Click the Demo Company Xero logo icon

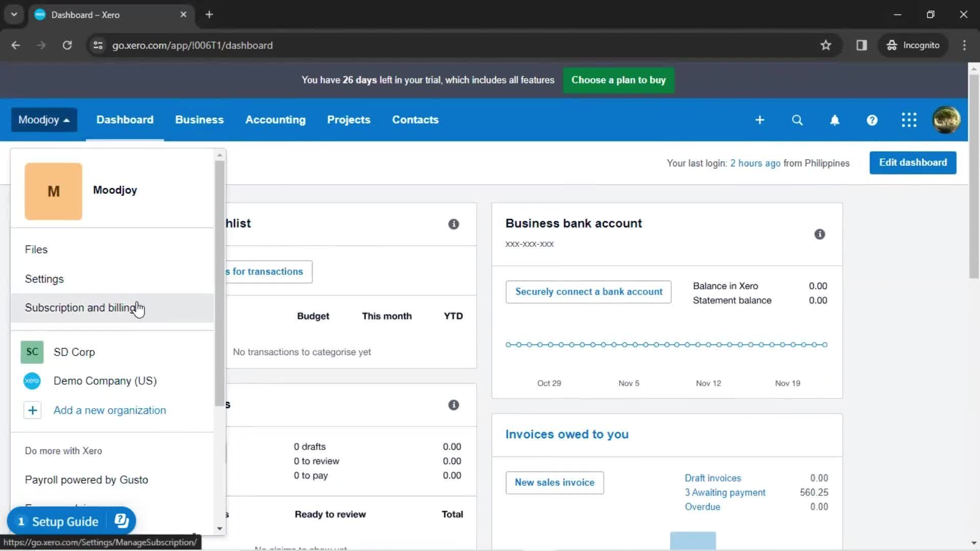tap(32, 381)
